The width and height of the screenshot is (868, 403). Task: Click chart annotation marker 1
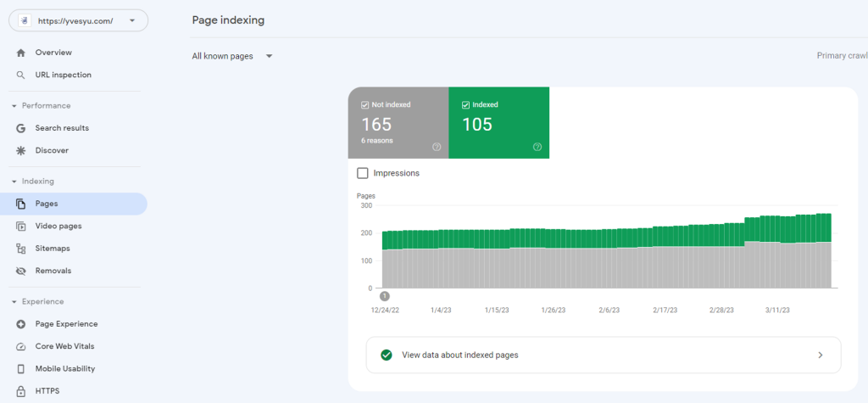point(385,296)
